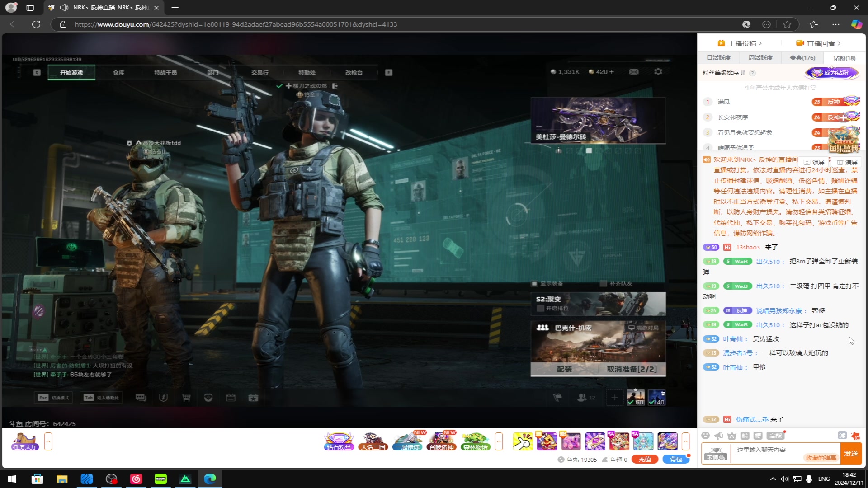The height and width of the screenshot is (488, 868).
Task: Open the Copilot sidebar icon
Action: tap(856, 24)
